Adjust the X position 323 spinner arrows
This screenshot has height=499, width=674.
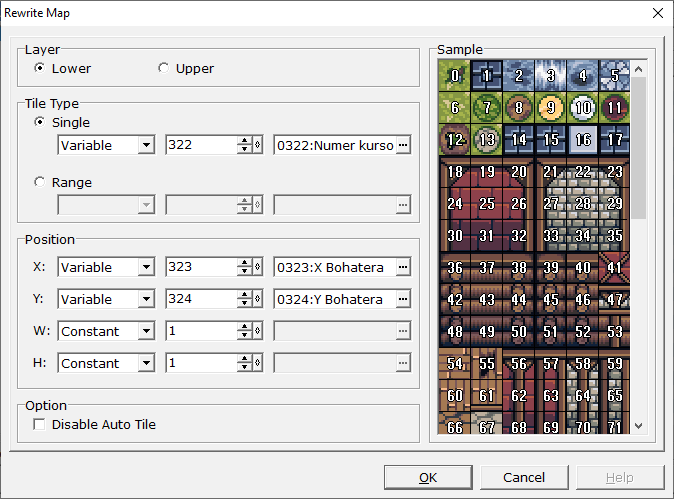(x=245, y=267)
